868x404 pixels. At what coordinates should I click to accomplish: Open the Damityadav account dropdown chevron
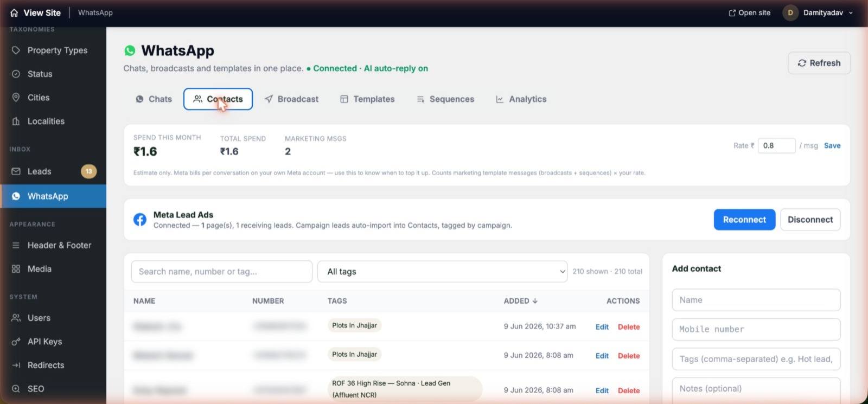[x=851, y=13]
